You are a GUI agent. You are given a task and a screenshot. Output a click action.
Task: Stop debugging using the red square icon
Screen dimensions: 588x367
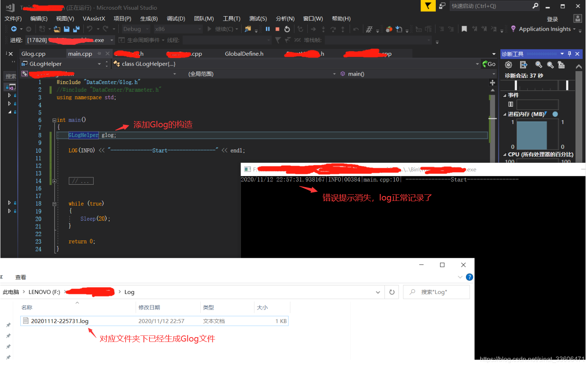click(x=278, y=29)
